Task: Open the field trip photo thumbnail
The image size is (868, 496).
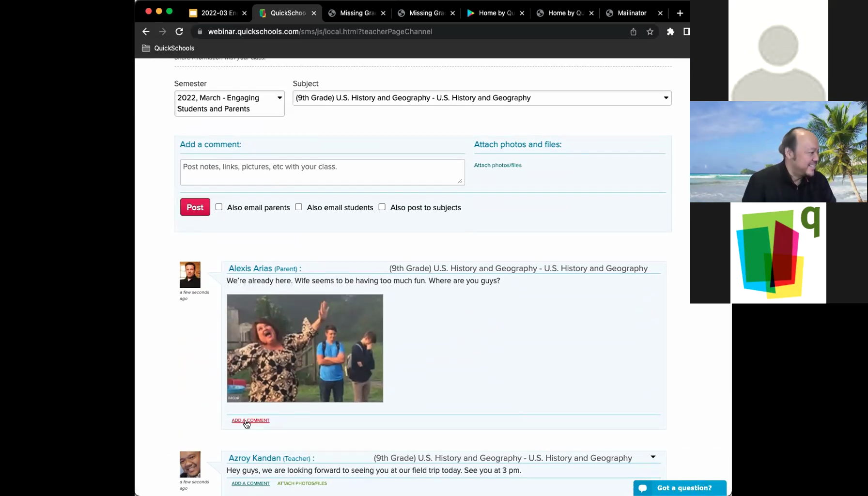Action: [x=305, y=348]
